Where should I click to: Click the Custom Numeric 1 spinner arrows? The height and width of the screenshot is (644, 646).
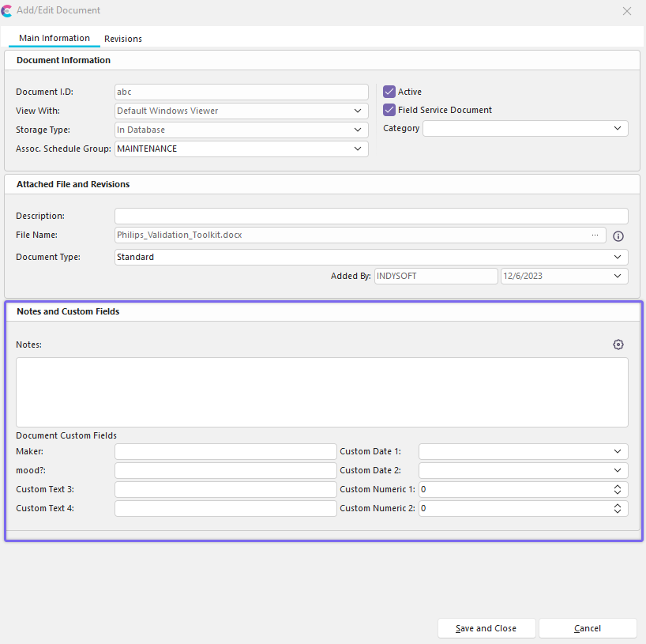pyautogui.click(x=618, y=489)
